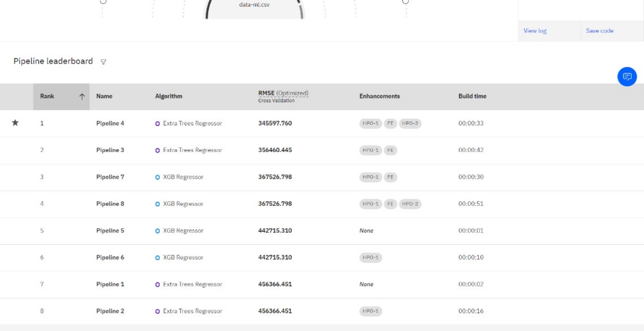Click Pipeline 2 Extra Trees circle icon
This screenshot has height=331, width=644.
pos(158,311)
